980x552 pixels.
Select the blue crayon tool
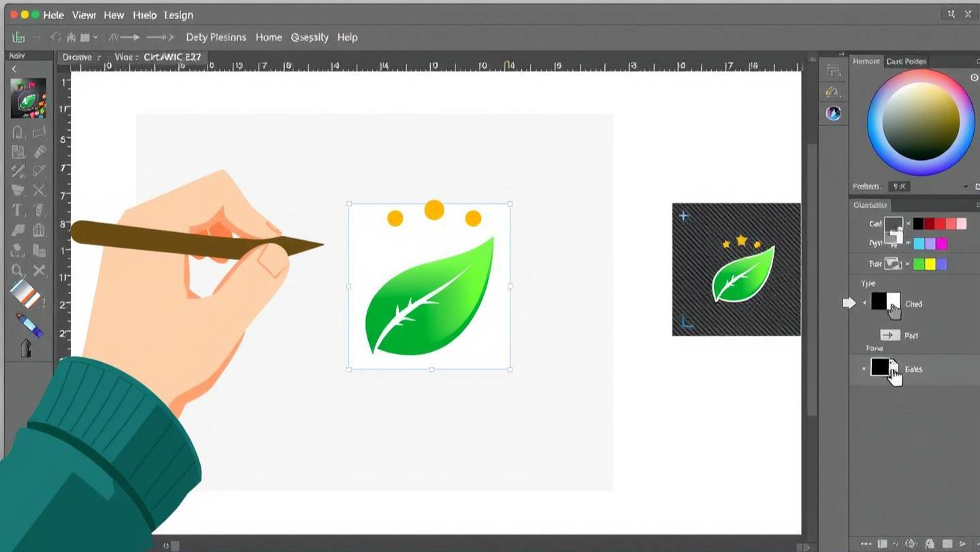coord(29,325)
